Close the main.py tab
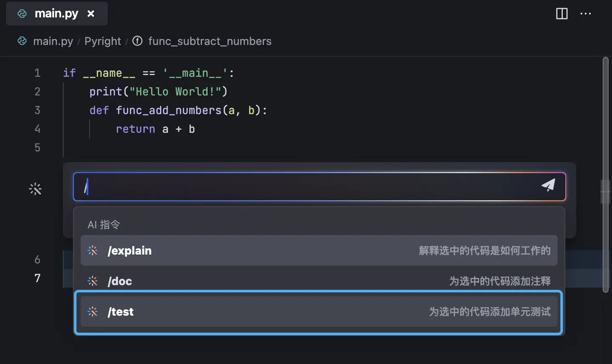The image size is (612, 364). (x=91, y=14)
